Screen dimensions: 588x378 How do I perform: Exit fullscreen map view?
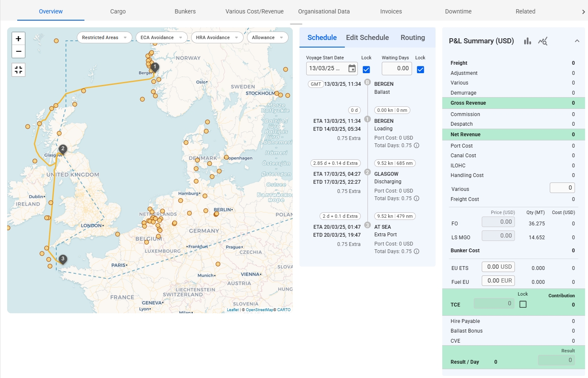coord(18,70)
